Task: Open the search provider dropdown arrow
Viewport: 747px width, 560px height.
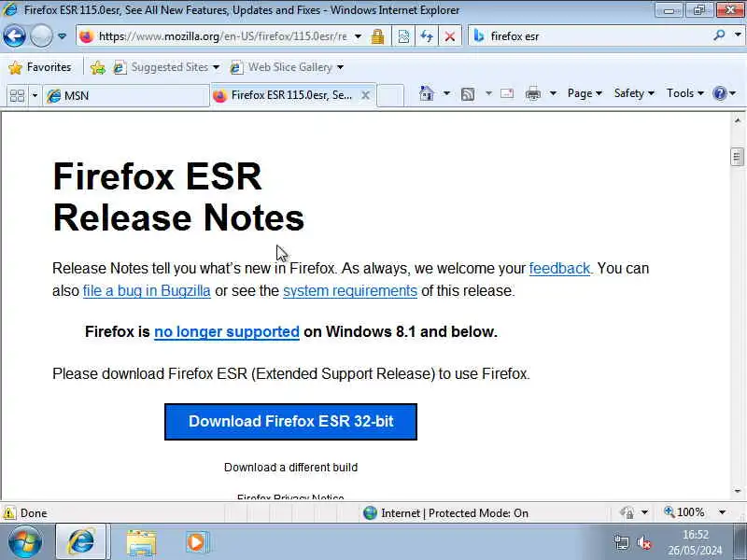Action: point(738,35)
